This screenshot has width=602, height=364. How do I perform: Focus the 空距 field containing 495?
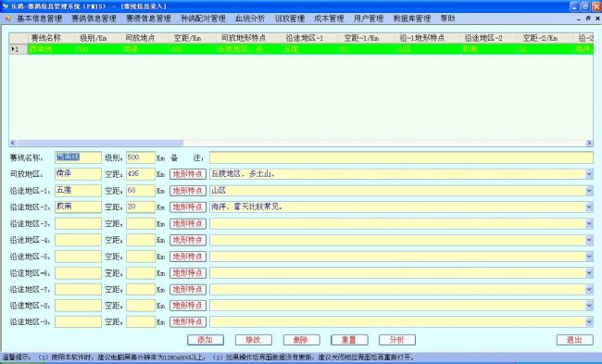141,174
